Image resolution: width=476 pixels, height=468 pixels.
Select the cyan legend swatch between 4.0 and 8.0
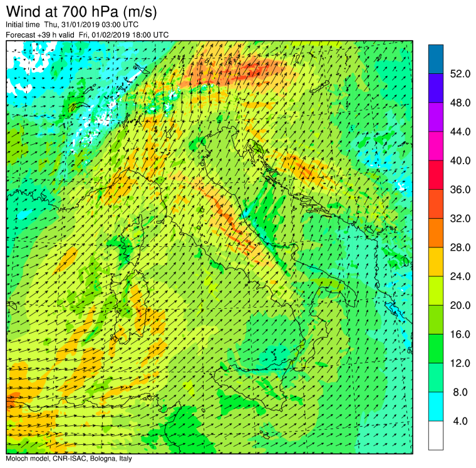click(x=436, y=407)
